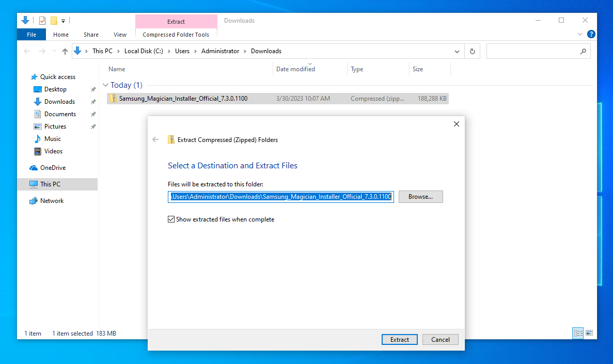Open File Explorer Help with the question mark
The image size is (613, 364).
[591, 34]
